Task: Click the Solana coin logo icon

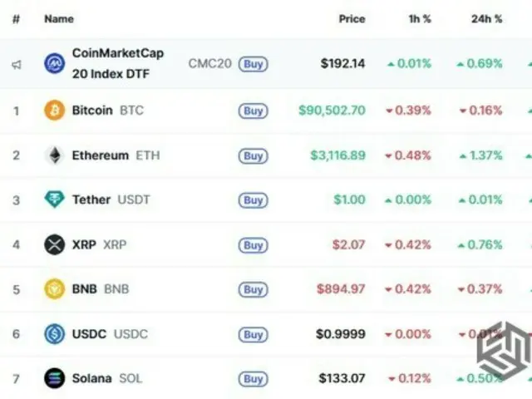Action: pos(54,379)
